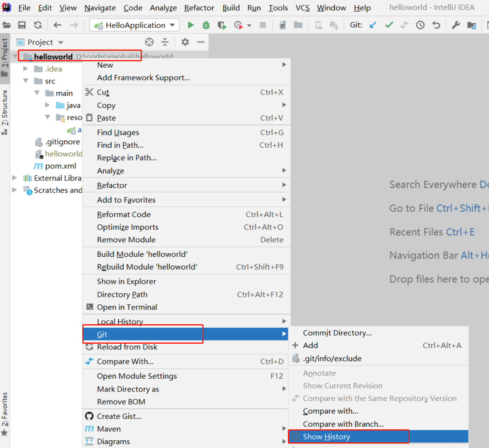Click Git Update Project blue arrow

pyautogui.click(x=373, y=25)
